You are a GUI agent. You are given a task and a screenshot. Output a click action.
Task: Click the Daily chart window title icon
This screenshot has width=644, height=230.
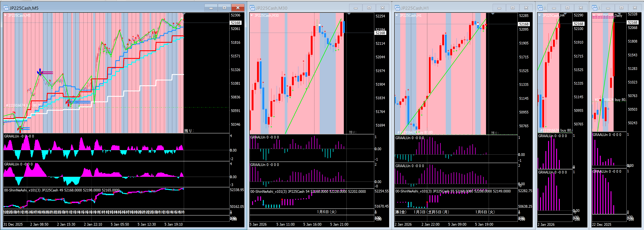pyautogui.click(x=594, y=8)
